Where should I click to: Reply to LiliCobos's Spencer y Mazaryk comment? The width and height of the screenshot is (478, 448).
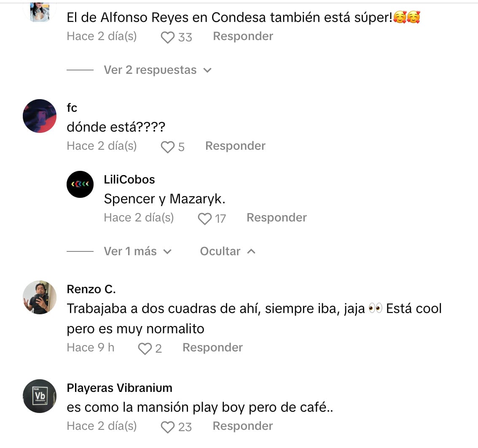point(277,218)
